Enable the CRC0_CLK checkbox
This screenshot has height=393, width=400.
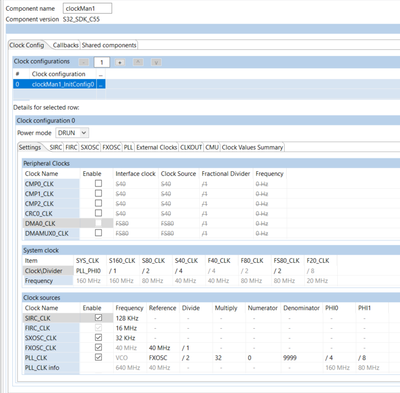(98, 213)
